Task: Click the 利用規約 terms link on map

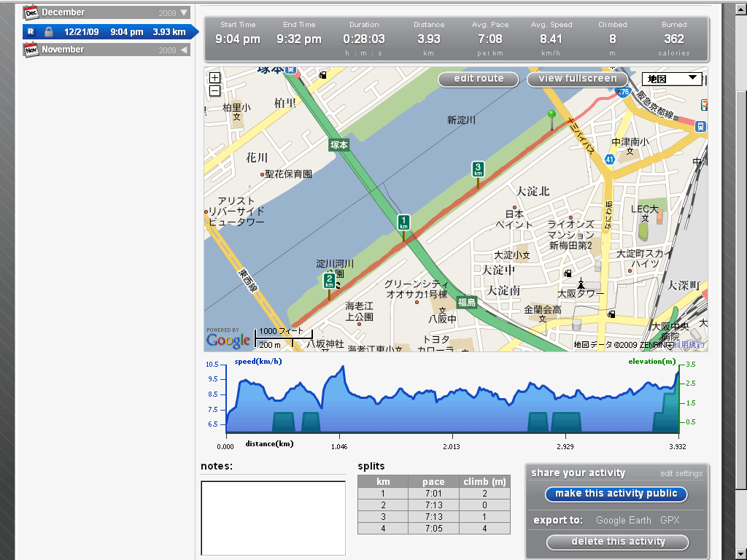Action: (690, 344)
